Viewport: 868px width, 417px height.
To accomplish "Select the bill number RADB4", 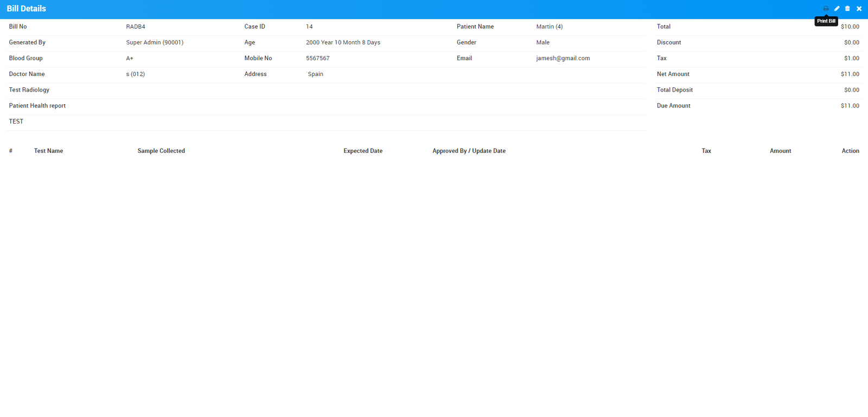I will tap(136, 27).
